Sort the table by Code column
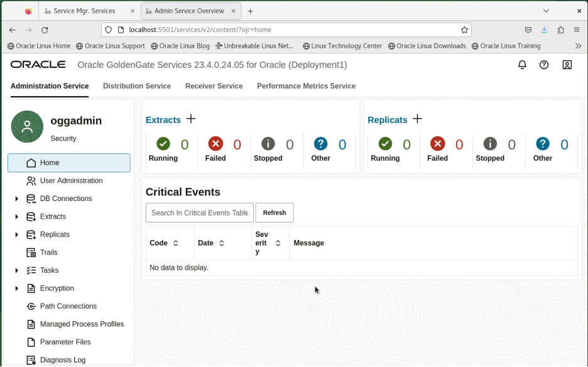The height and width of the screenshot is (367, 588). pos(175,243)
